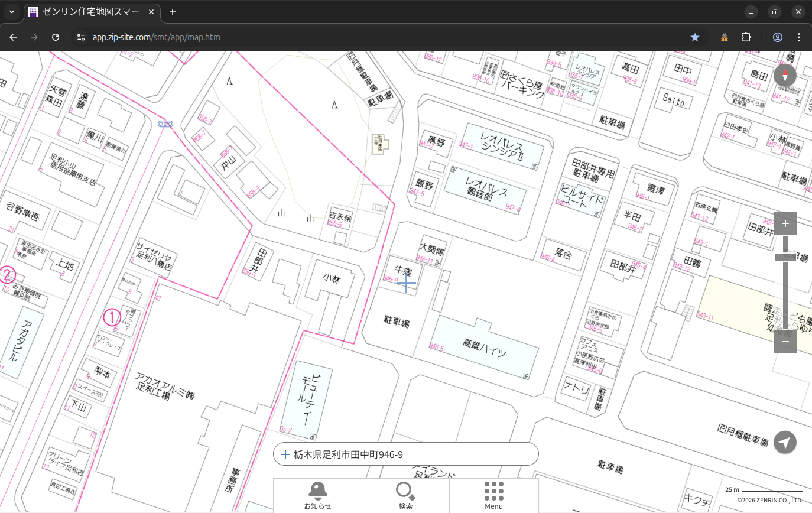Open the 検索 search tool

pos(405,495)
